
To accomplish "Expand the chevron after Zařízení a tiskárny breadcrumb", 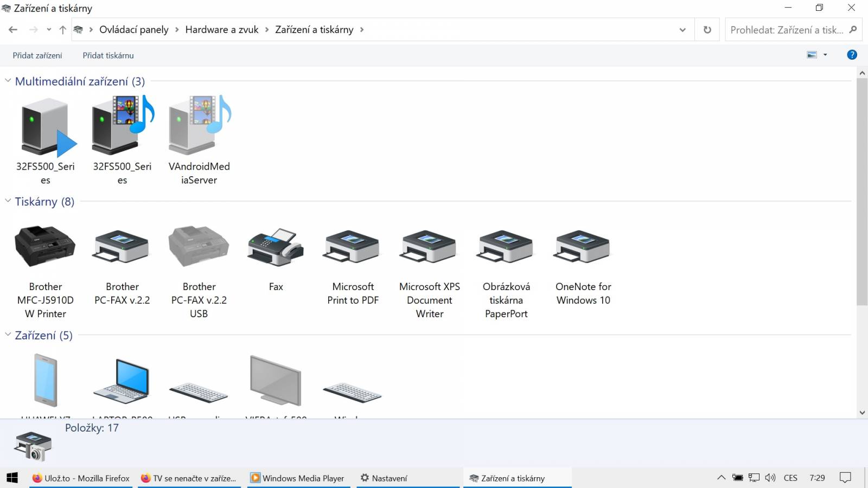I will point(362,30).
